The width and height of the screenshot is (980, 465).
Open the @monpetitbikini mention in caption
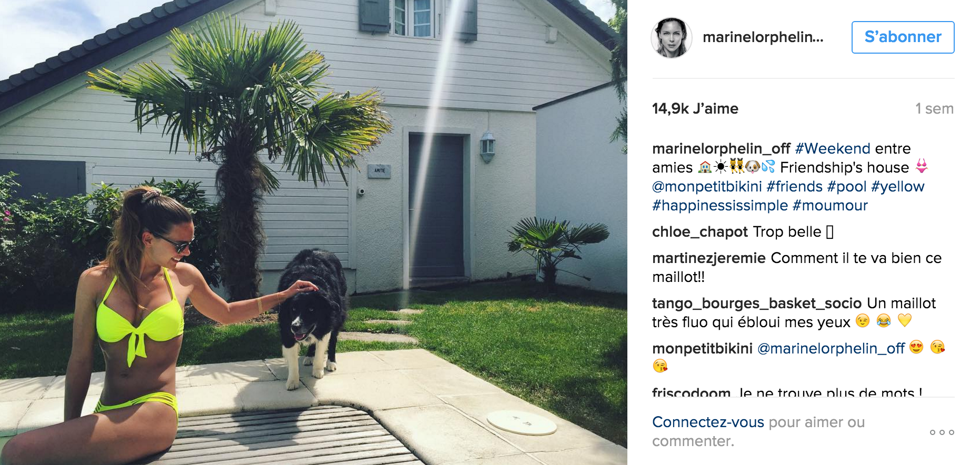click(707, 187)
